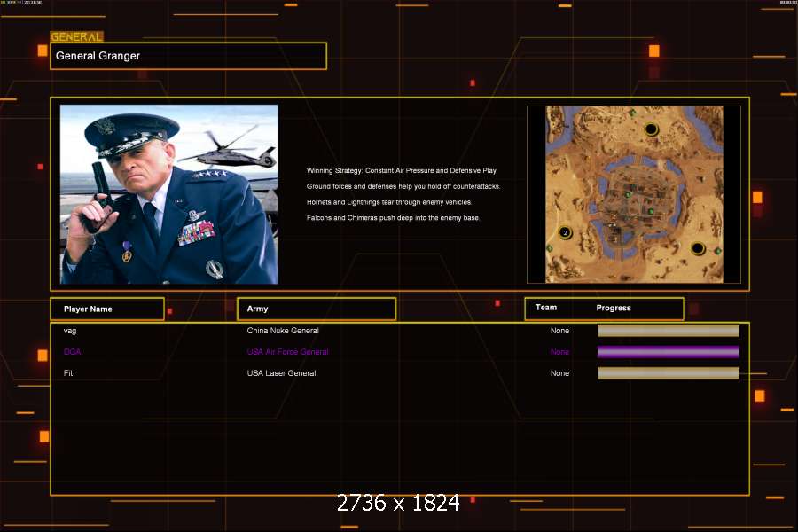Click the team value 'None' for vag

click(x=559, y=331)
